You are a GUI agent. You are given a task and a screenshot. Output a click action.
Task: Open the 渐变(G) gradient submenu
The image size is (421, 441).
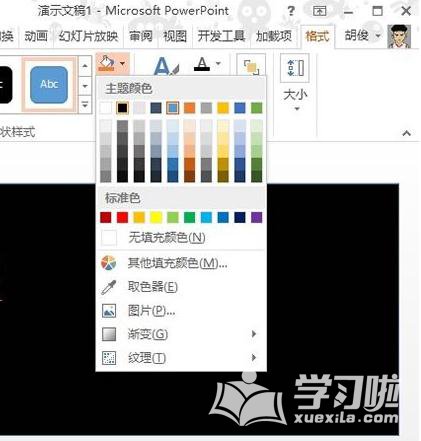181,334
